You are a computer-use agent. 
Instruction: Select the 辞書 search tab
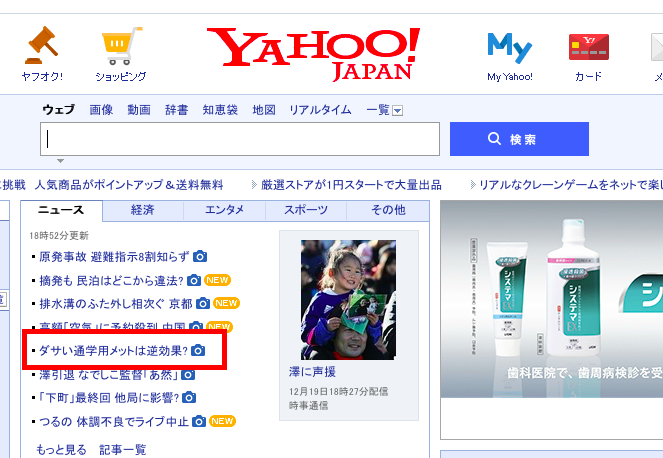(176, 110)
